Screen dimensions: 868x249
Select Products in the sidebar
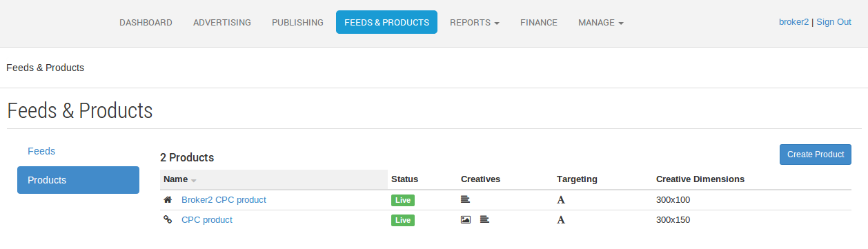click(x=78, y=180)
